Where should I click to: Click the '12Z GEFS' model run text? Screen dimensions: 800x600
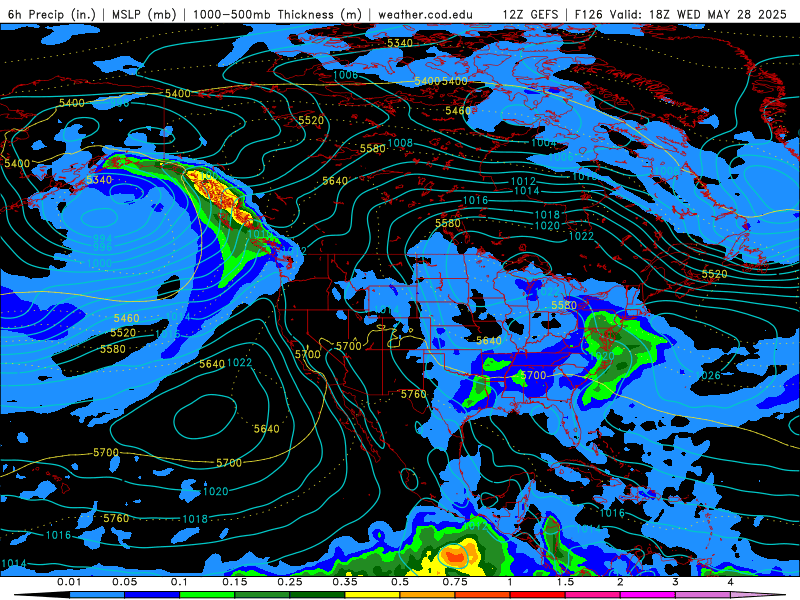tap(531, 14)
